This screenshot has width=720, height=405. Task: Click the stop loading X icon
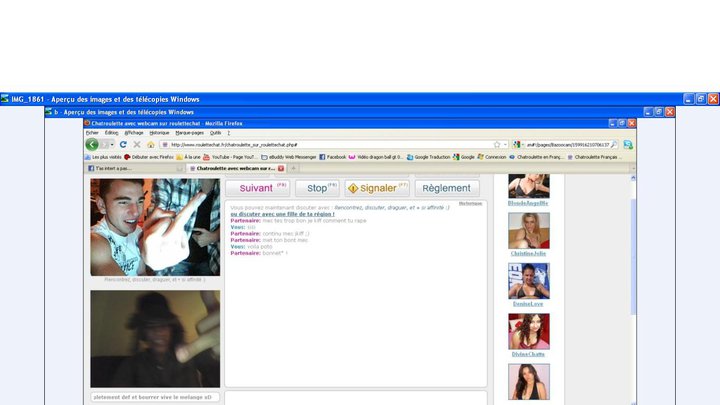tap(137, 144)
